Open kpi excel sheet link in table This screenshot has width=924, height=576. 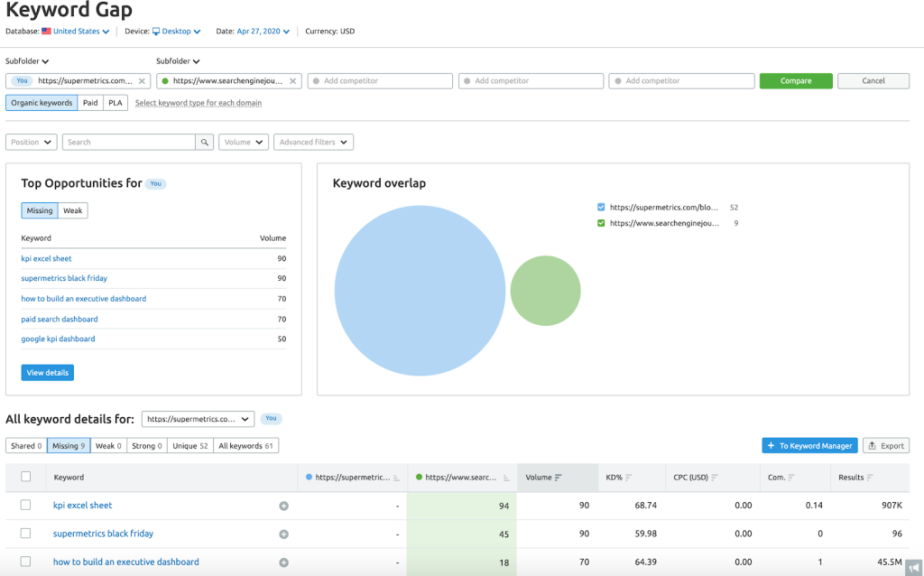[x=82, y=506]
